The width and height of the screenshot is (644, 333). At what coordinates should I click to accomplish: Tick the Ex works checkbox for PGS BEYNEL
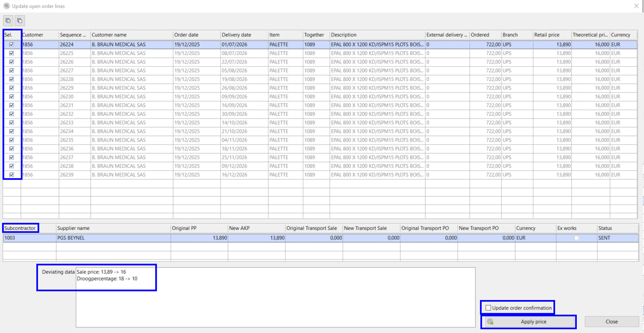pos(576,238)
